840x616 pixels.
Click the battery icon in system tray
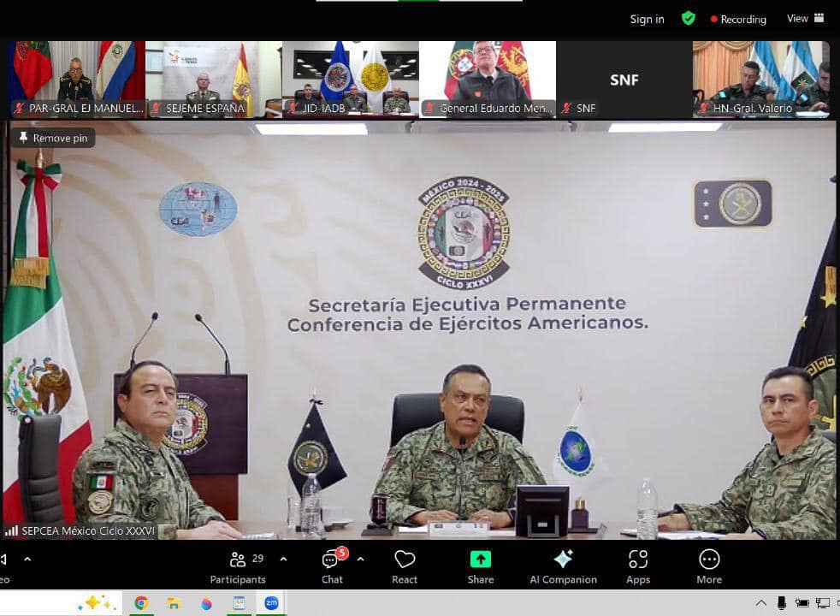point(802,603)
